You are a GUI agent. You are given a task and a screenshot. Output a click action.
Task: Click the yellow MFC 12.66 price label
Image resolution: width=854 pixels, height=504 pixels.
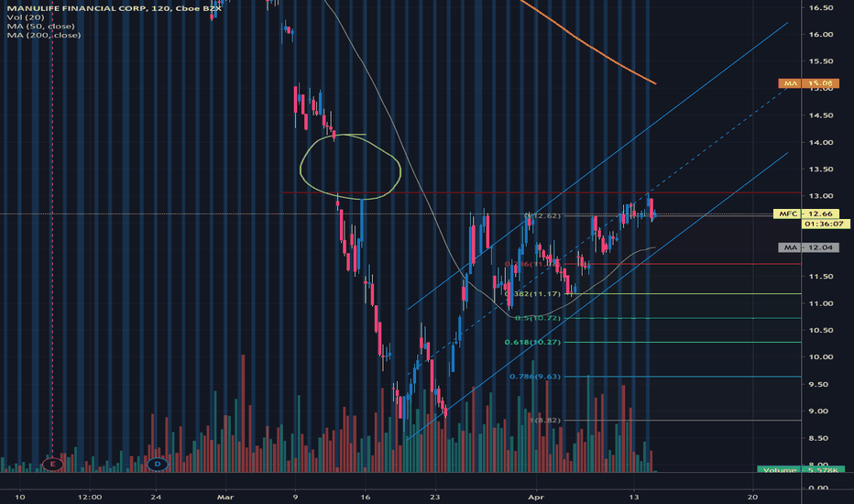pos(805,214)
